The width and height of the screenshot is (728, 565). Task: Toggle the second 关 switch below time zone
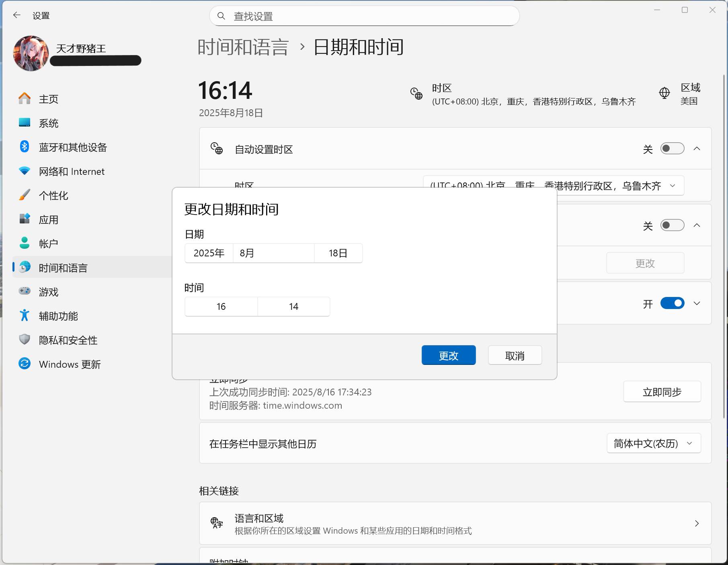672,225
